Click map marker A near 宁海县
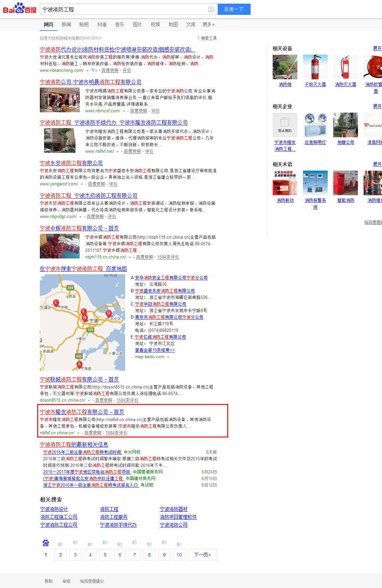This screenshot has width=382, height=588. pyautogui.click(x=79, y=364)
